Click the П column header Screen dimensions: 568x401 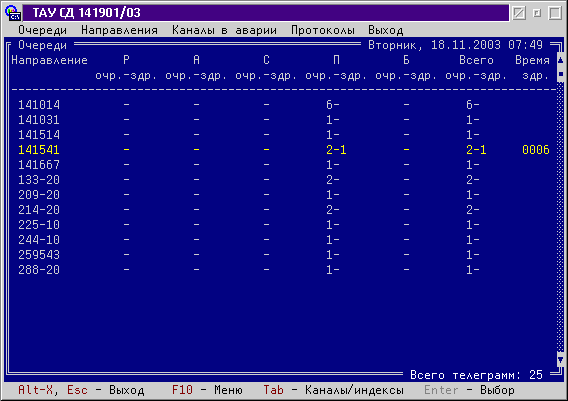[337, 60]
